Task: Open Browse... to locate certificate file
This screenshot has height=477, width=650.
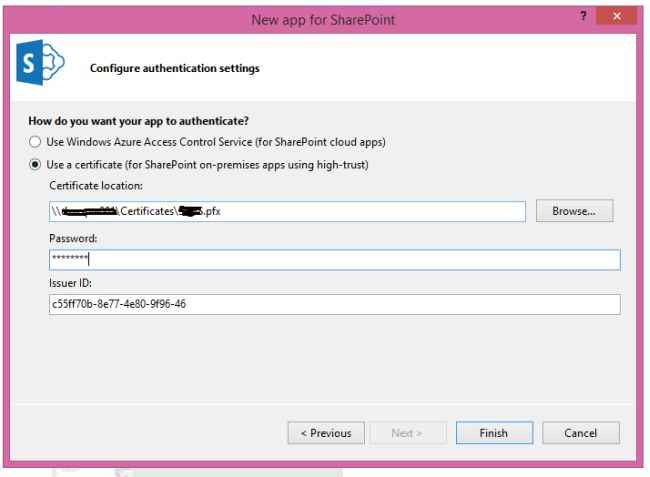Action: pyautogui.click(x=574, y=211)
